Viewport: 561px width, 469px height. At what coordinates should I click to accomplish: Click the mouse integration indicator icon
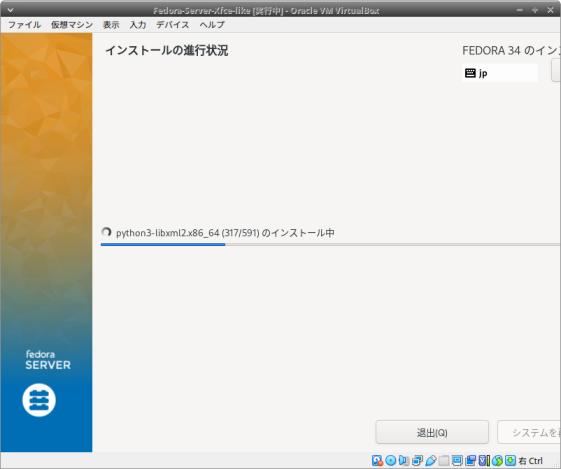497,460
